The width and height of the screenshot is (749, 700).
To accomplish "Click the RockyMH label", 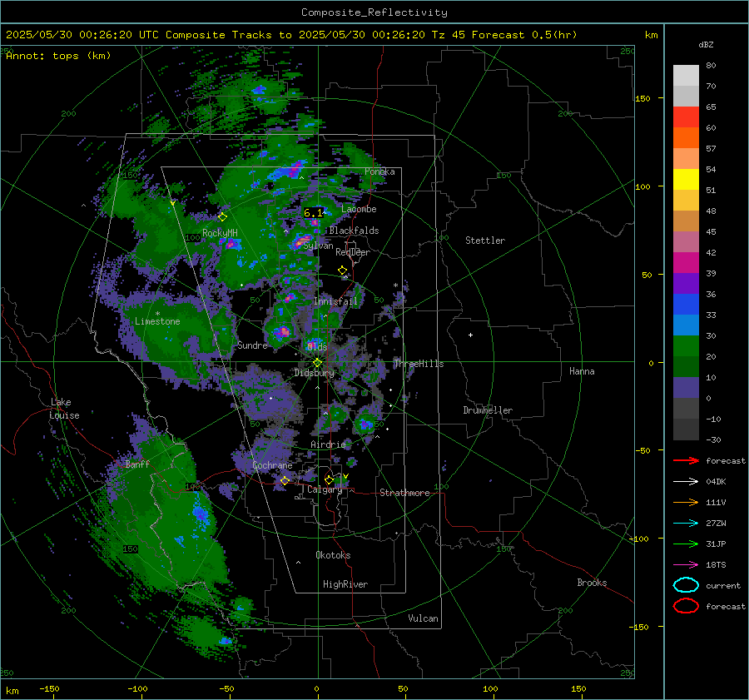I will pyautogui.click(x=220, y=233).
